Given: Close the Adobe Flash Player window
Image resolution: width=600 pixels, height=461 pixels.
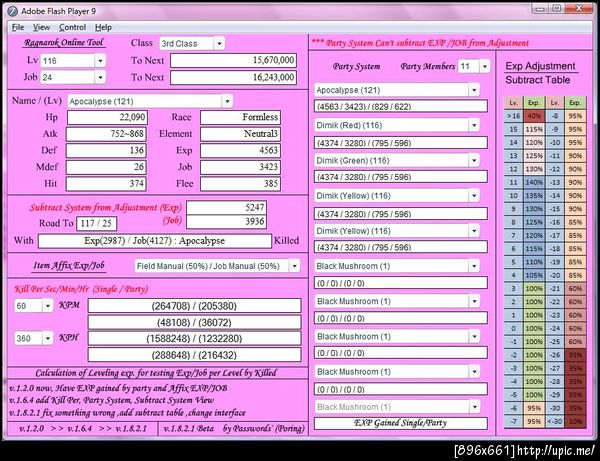Looking at the screenshot, I should click(579, 8).
